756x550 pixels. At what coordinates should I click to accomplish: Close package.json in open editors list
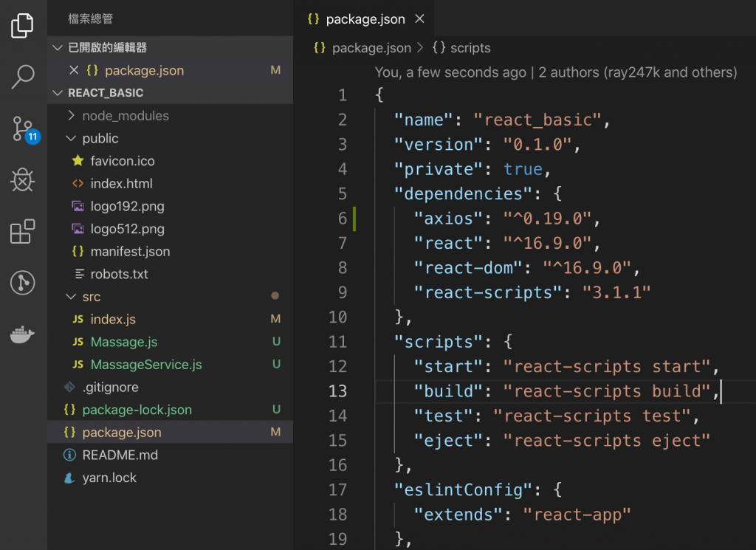point(74,71)
